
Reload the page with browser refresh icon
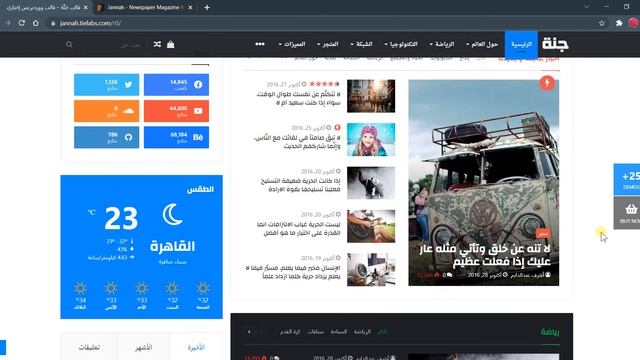coord(22,23)
